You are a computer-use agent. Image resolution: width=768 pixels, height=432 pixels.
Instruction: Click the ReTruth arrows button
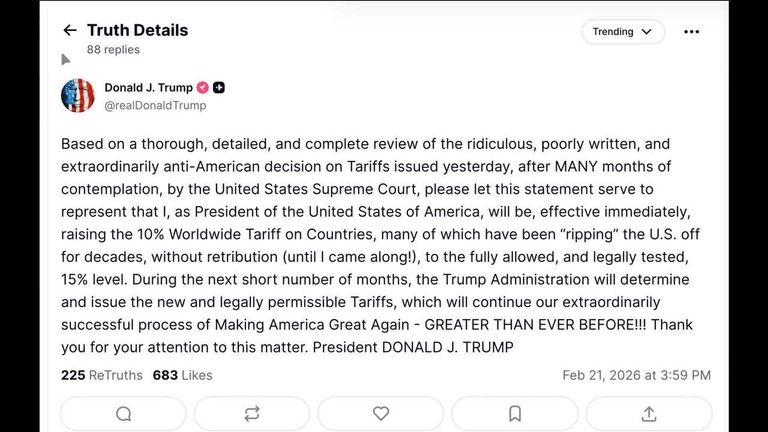(x=252, y=414)
